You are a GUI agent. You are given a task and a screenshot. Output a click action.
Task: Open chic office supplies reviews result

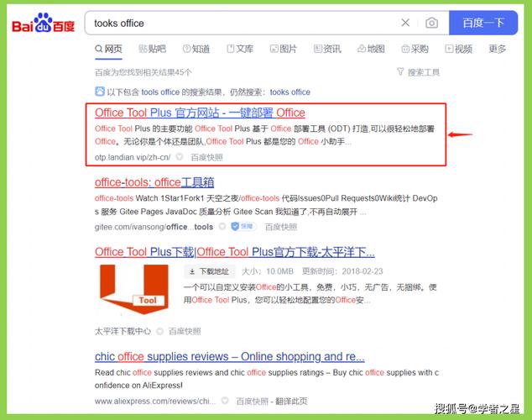click(x=230, y=356)
